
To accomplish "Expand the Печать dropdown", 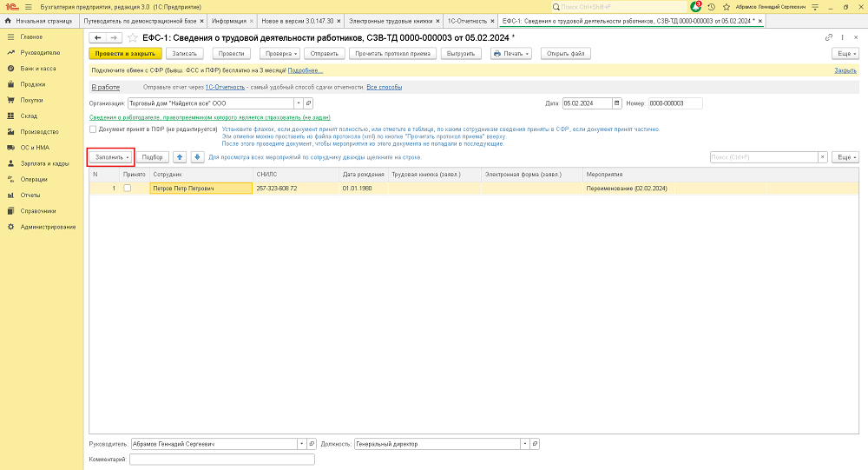I will click(x=513, y=54).
